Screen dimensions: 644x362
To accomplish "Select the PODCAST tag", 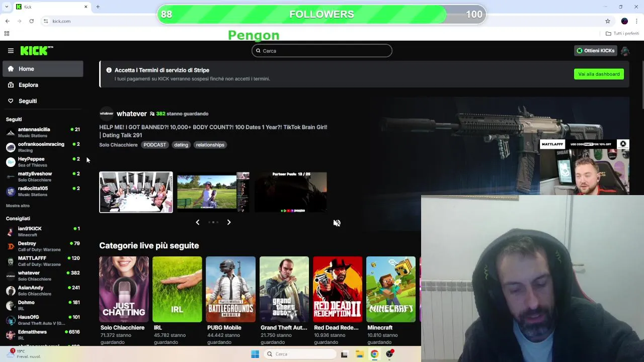I will pos(154,145).
